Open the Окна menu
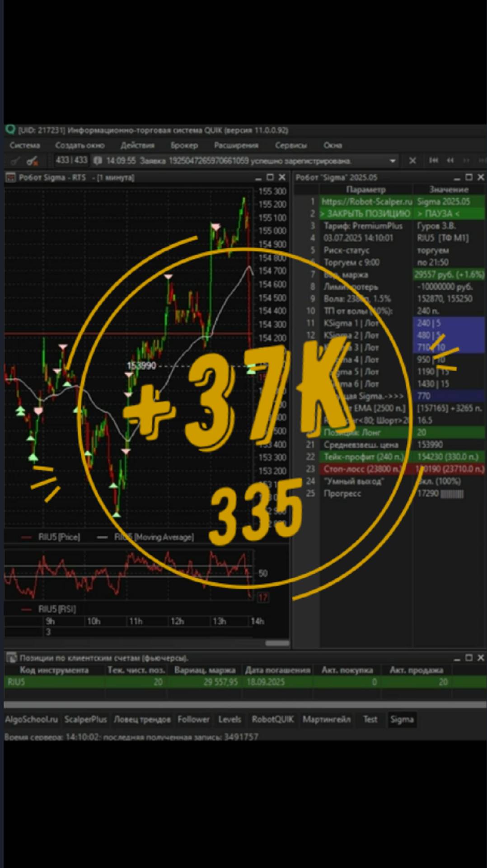 (x=332, y=145)
